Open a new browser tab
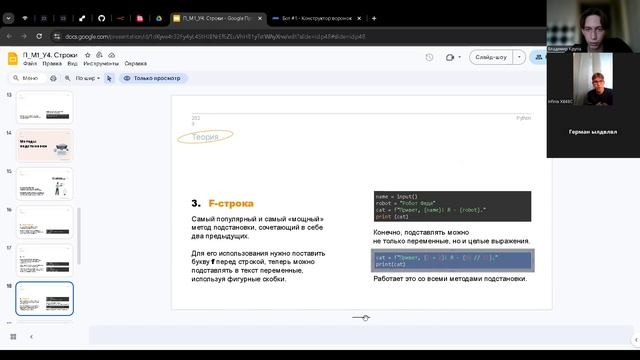 pos(374,18)
